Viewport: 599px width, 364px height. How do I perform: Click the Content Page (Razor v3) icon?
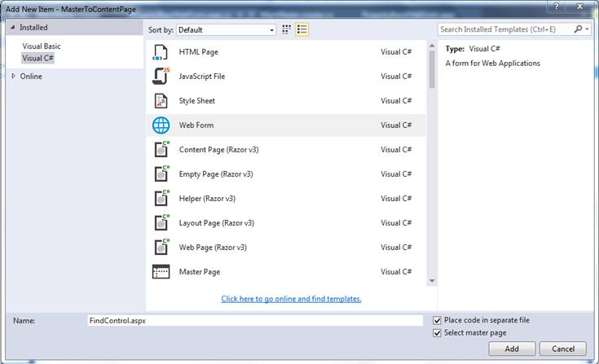(x=161, y=149)
